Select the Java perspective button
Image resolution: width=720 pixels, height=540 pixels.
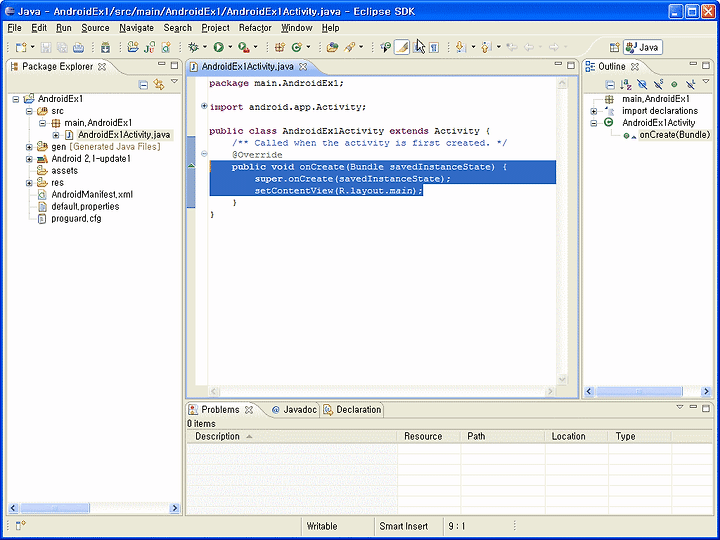643,47
